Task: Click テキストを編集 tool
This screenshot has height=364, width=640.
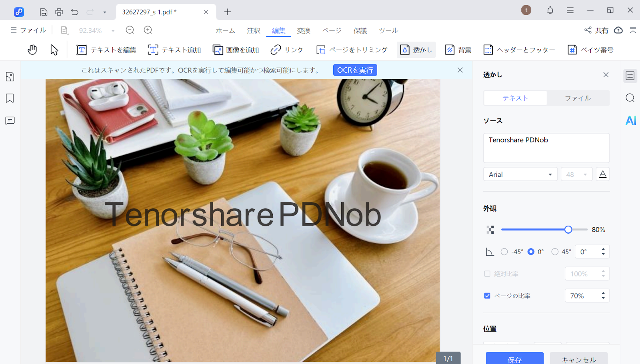Action: tap(106, 50)
